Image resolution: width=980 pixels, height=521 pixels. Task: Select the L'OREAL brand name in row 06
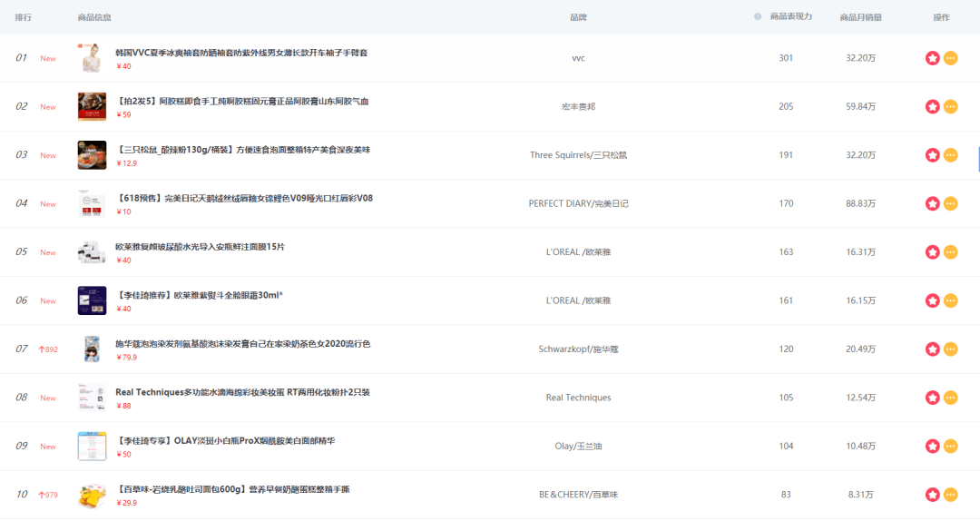click(578, 300)
